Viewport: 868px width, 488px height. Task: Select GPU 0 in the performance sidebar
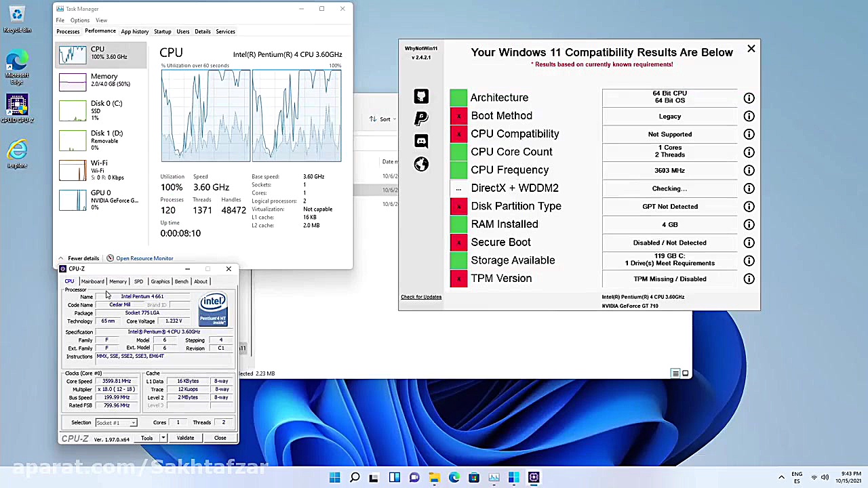click(x=102, y=199)
